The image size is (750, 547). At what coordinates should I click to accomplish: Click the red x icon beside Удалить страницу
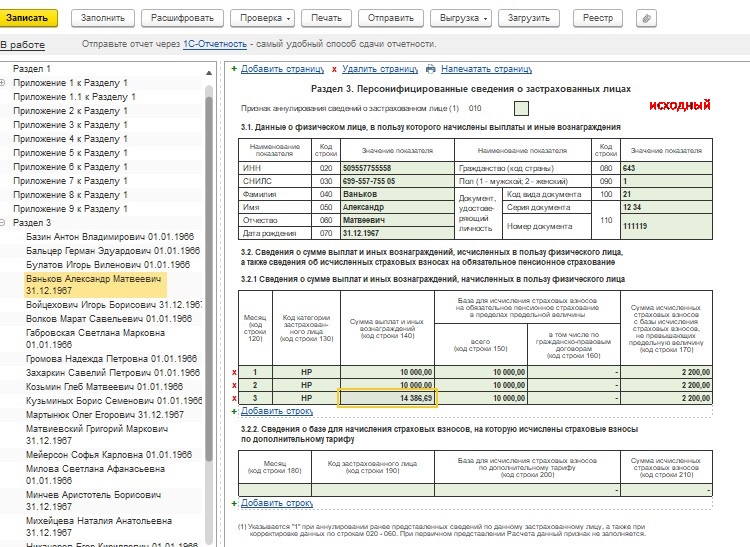(x=334, y=69)
